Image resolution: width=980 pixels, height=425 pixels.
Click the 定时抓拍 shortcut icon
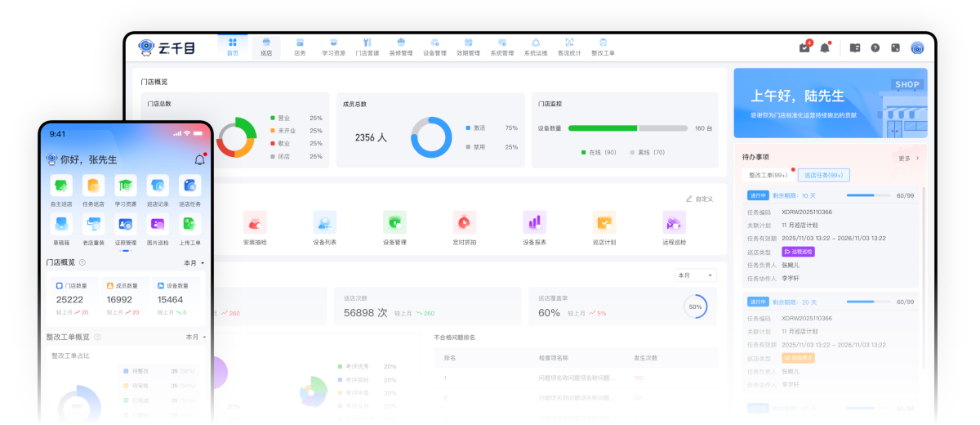click(464, 222)
